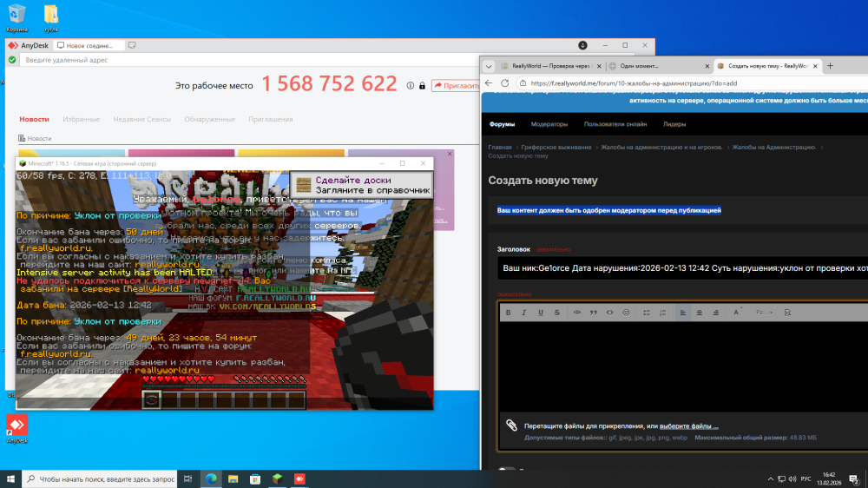Toggle Italic in the forum editor toolbar
This screenshot has height=488, width=868.
[523, 313]
